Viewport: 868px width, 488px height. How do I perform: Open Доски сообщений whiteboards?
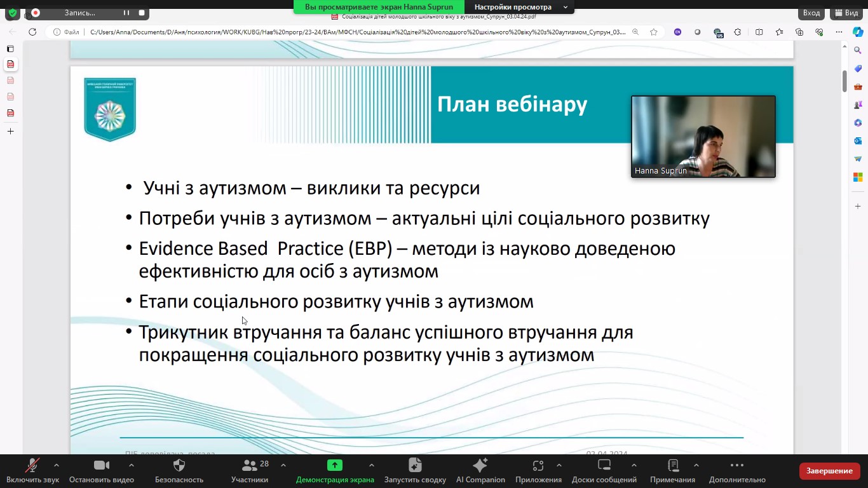(604, 466)
